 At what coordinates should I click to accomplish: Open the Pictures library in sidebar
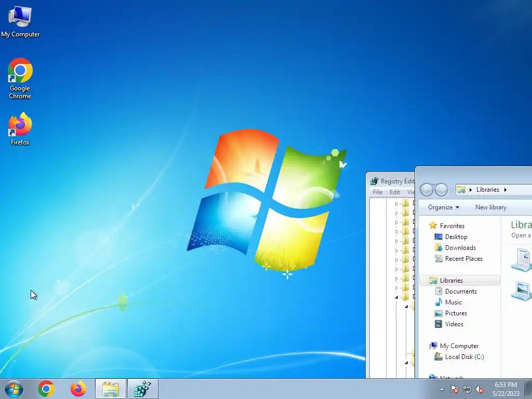coord(456,313)
